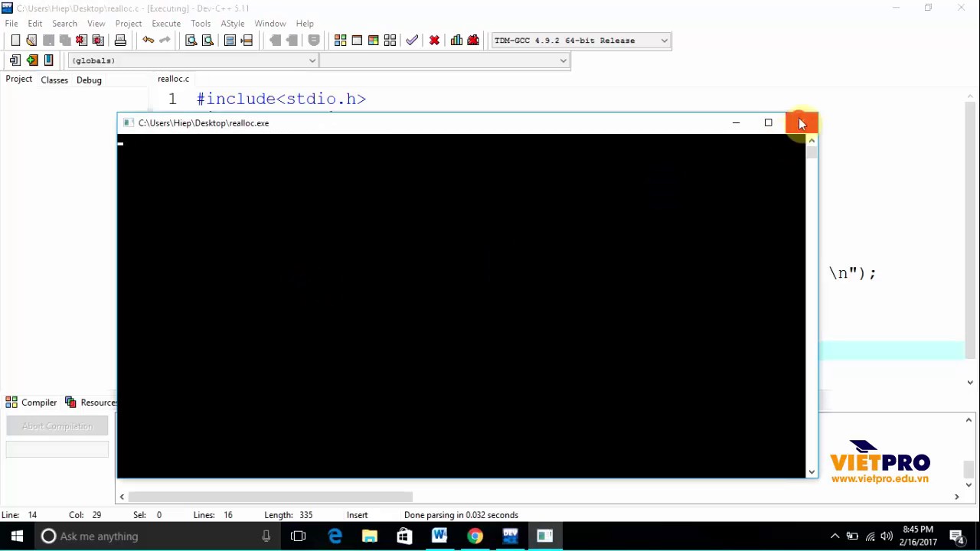Click the Compile and Run icon
Screen dimensions: 980x551
pyautogui.click(x=374, y=41)
